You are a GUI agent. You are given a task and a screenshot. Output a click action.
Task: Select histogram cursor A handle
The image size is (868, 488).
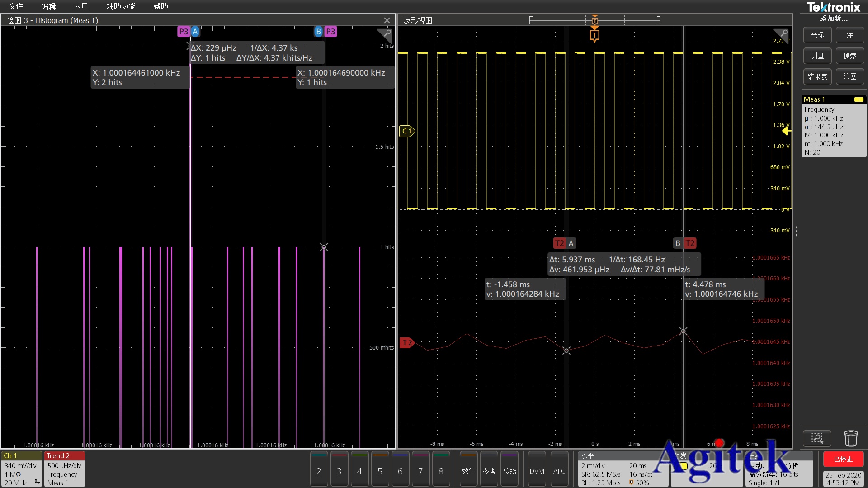(195, 32)
